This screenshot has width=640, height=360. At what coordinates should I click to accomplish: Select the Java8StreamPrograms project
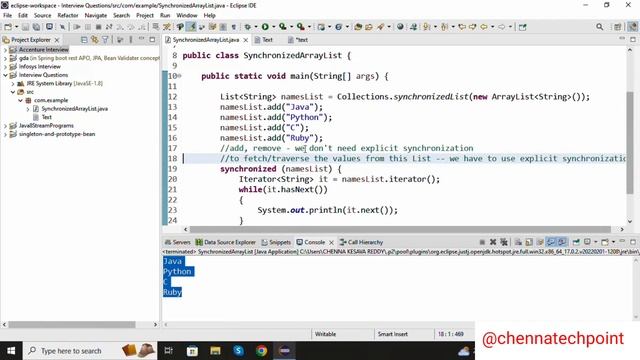46,126
